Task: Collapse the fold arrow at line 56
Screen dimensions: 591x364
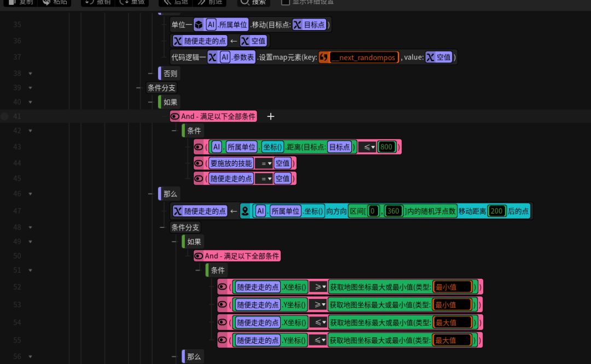Action: tap(30, 356)
